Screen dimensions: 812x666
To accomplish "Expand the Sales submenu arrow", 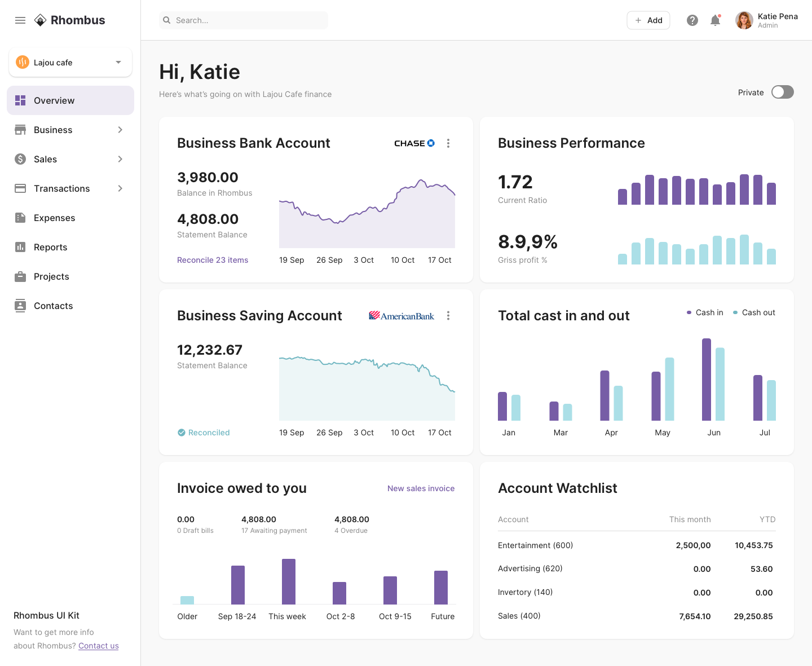I will coord(120,159).
